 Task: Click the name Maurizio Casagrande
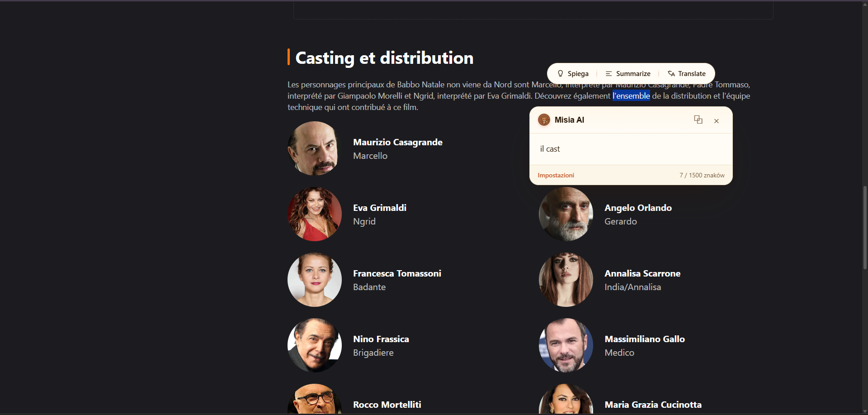[398, 142]
